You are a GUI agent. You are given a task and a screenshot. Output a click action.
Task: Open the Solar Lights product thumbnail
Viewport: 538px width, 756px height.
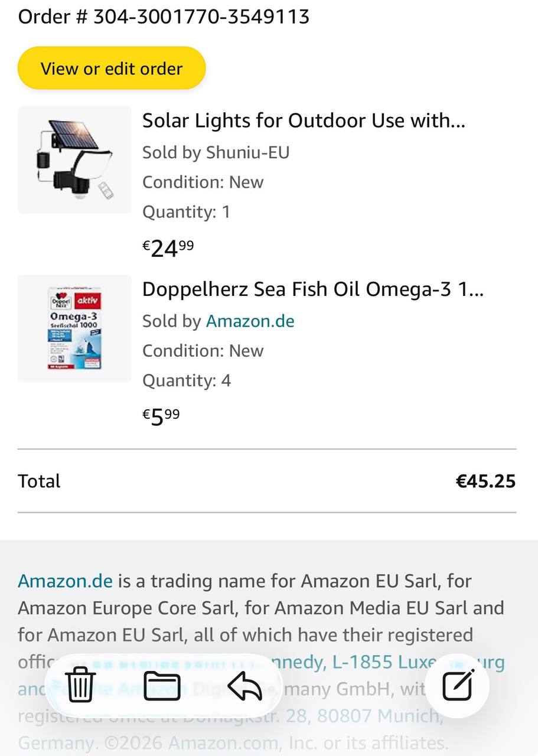[74, 159]
